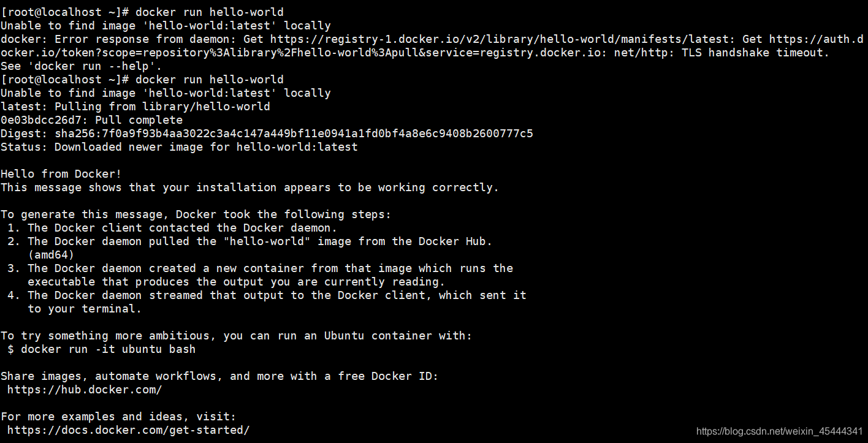
Task: Click the 'See docker run --help' line
Action: tap(82, 66)
